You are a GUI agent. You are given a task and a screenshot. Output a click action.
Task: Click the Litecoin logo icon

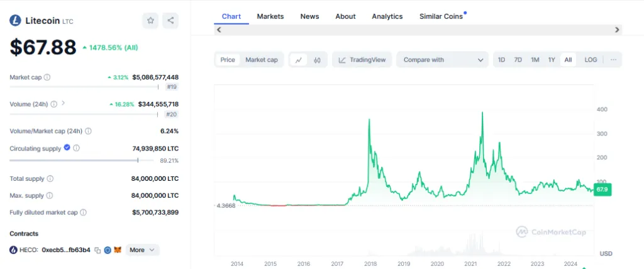[15, 21]
